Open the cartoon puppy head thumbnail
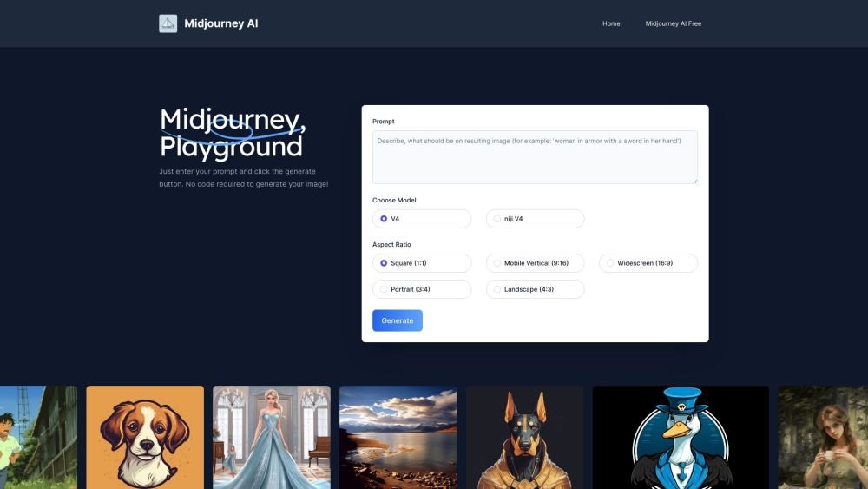 [145, 438]
